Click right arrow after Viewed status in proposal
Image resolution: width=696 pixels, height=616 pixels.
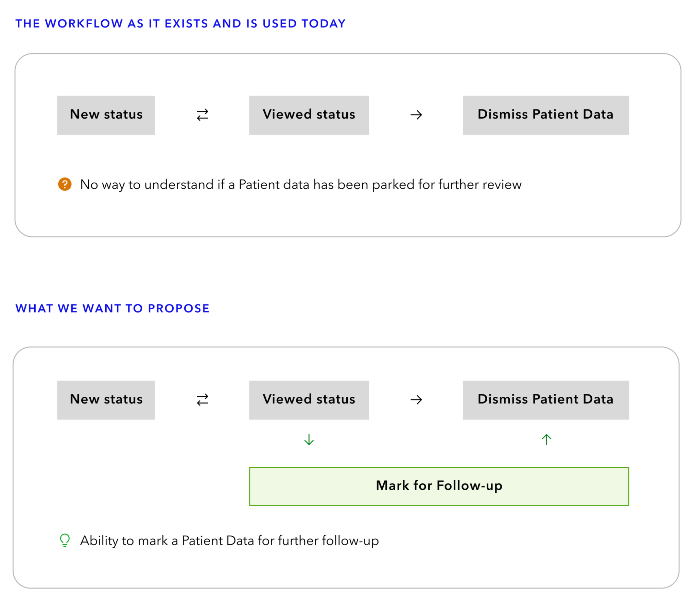pos(416,400)
